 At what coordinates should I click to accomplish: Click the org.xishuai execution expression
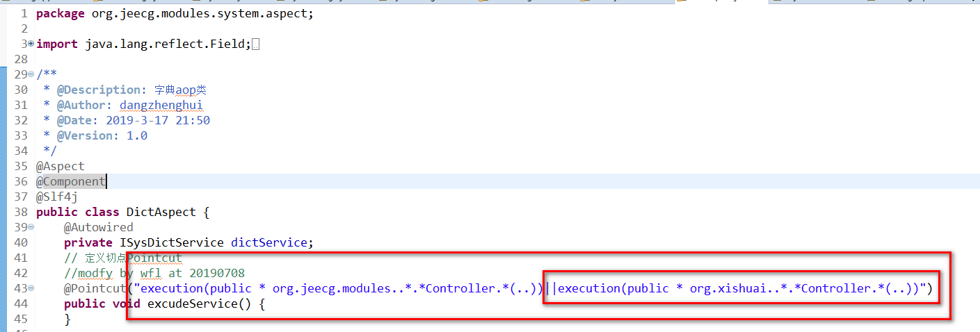(738, 288)
